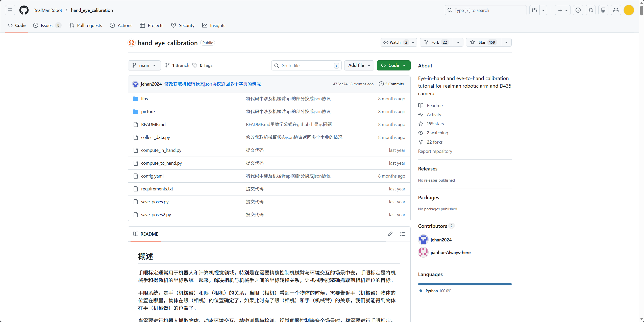Click the issues circle icon in header
The image size is (644, 322).
[578, 10]
